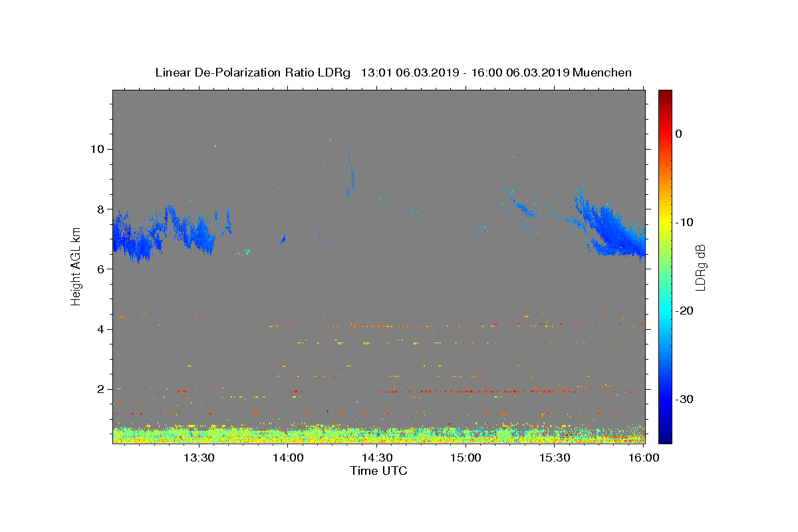Click the height tick label 4
798x532 pixels.
coord(102,329)
